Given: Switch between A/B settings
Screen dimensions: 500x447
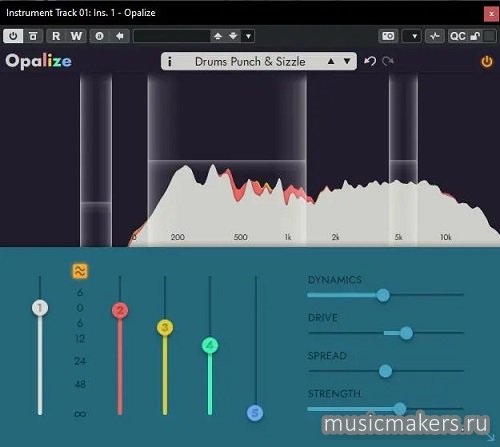Looking at the screenshot, I should 99,36.
